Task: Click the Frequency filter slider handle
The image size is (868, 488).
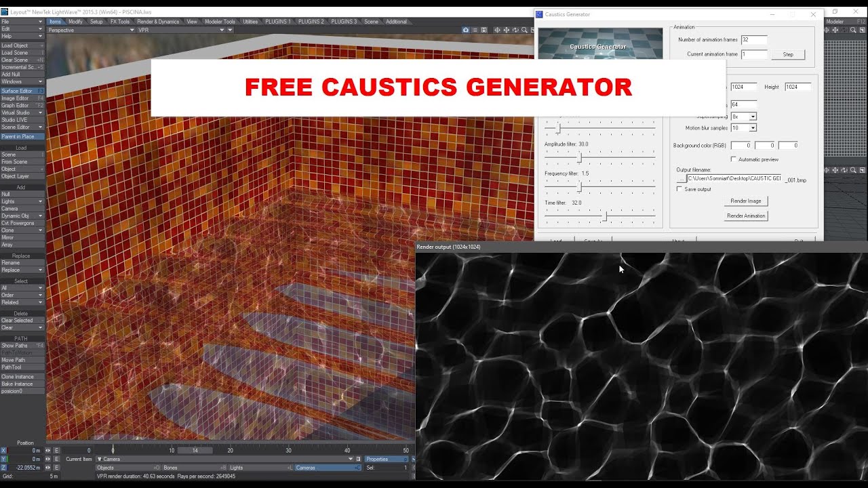Action: pyautogui.click(x=579, y=186)
